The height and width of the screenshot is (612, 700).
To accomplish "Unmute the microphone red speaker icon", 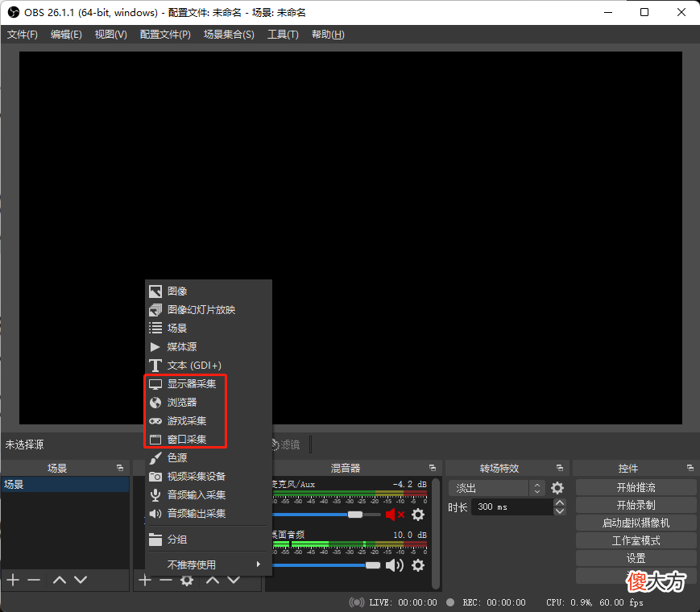I will coord(395,515).
